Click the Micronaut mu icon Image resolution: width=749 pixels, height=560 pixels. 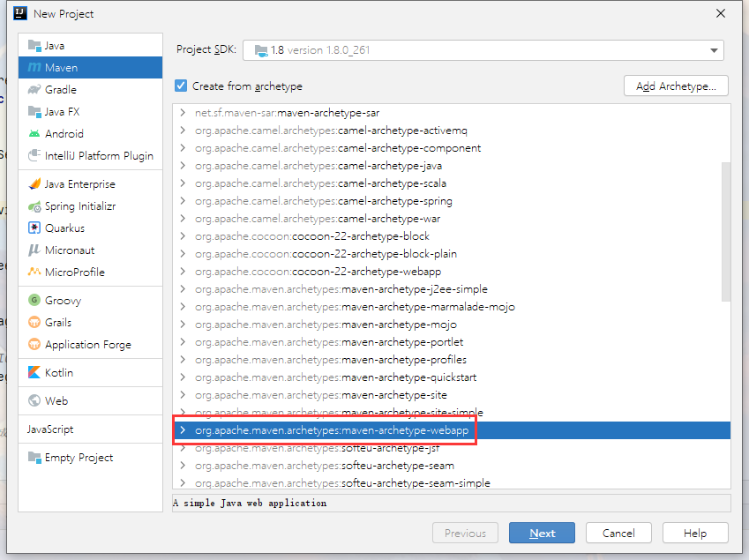click(x=34, y=250)
